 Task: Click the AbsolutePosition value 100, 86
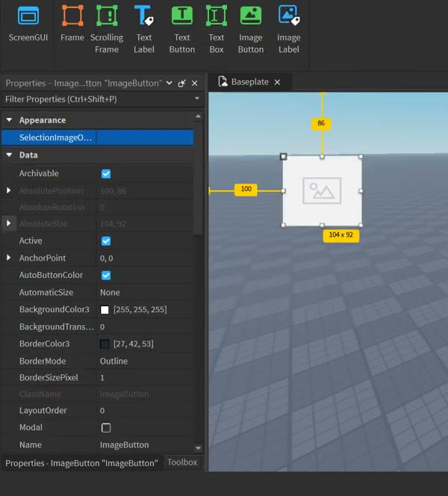pyautogui.click(x=113, y=191)
